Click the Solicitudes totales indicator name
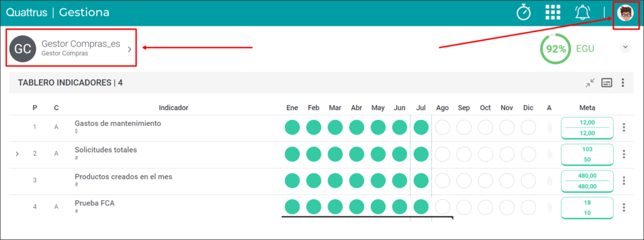The width and height of the screenshot is (644, 240). pos(106,150)
